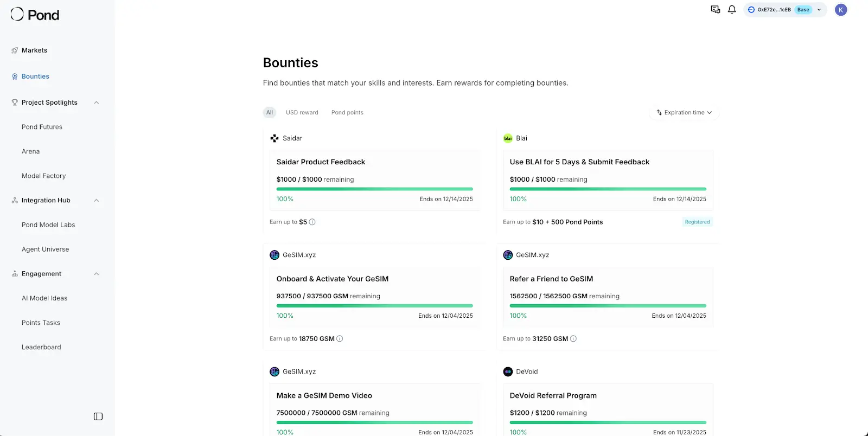Open DeVoid Referral Program bounty
Viewport: 868px width, 436px height.
[553, 396]
